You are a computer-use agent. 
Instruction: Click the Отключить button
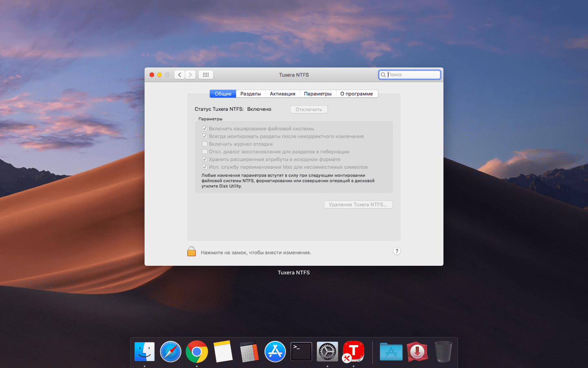coord(309,109)
